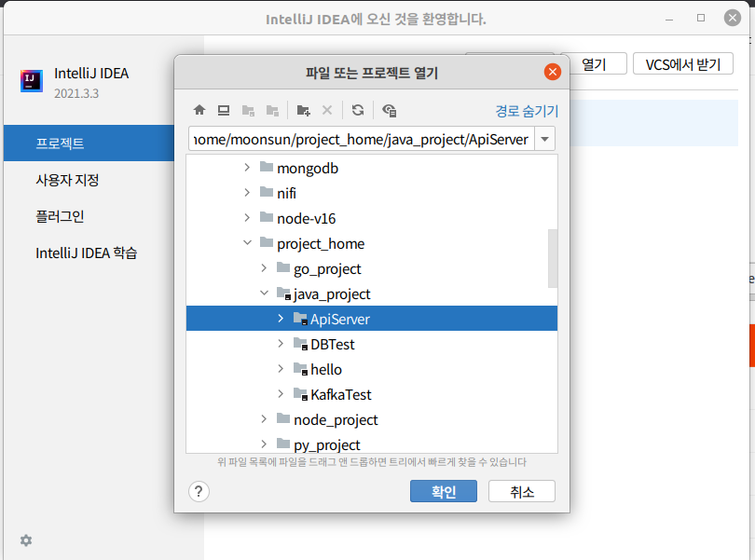The width and height of the screenshot is (755, 560).
Task: Open path history dropdown
Action: [x=545, y=139]
